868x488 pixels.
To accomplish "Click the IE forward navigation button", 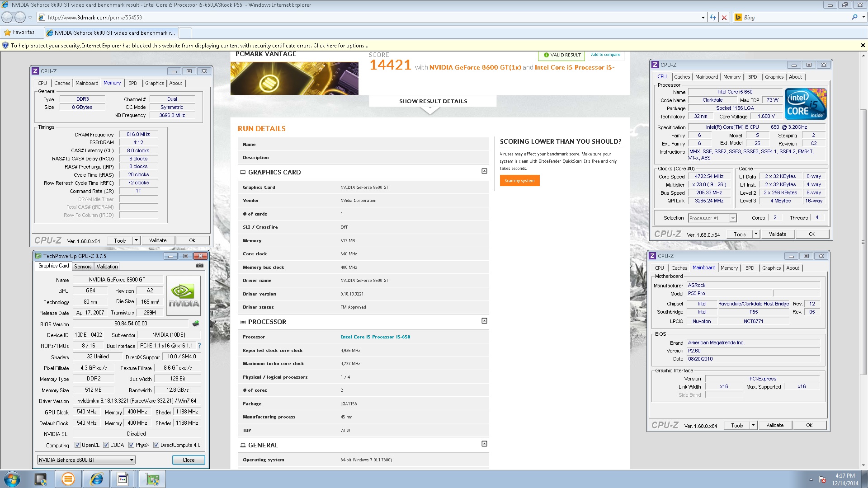I will [x=20, y=17].
